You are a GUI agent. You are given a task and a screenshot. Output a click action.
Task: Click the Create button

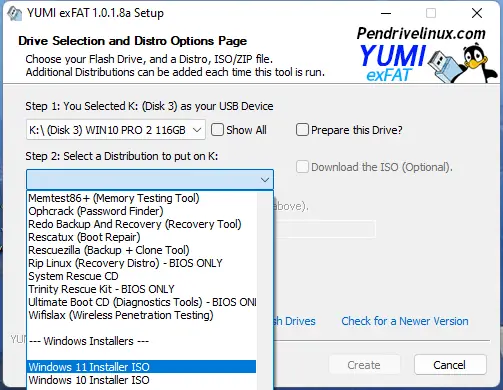click(364, 365)
